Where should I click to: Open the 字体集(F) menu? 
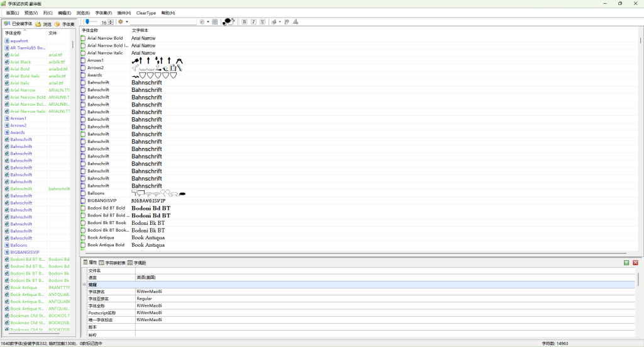pos(104,13)
